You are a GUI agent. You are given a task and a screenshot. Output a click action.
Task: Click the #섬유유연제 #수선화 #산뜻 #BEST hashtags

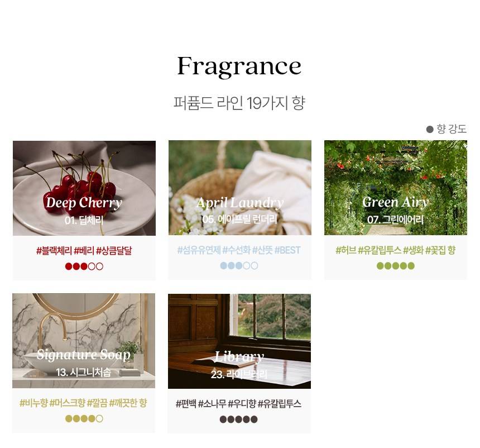[239, 250]
